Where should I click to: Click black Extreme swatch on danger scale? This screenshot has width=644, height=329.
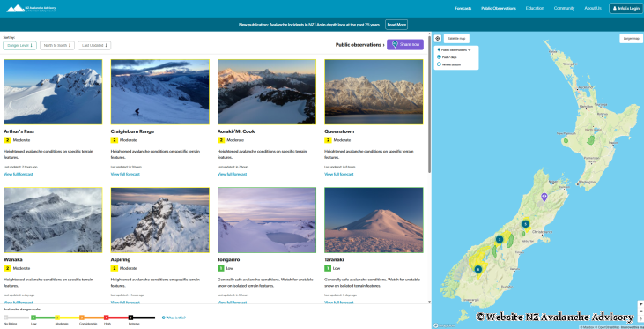tap(130, 318)
